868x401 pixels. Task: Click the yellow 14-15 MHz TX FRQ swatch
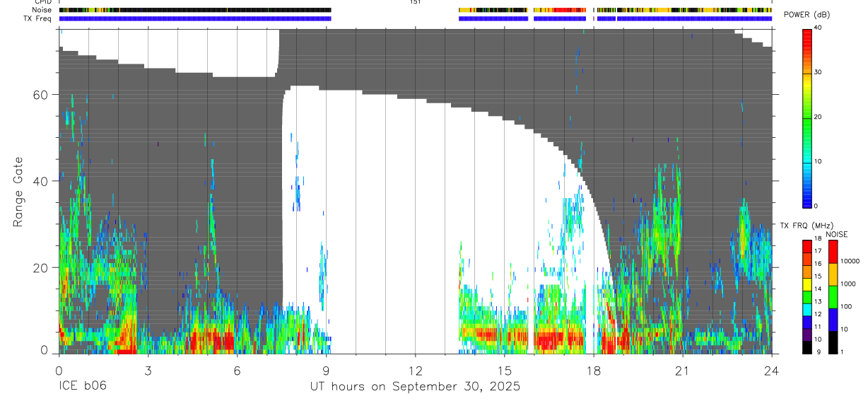pos(807,284)
